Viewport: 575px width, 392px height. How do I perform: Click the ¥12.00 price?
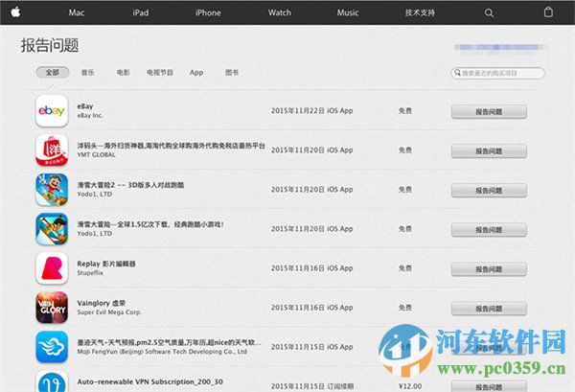410,386
